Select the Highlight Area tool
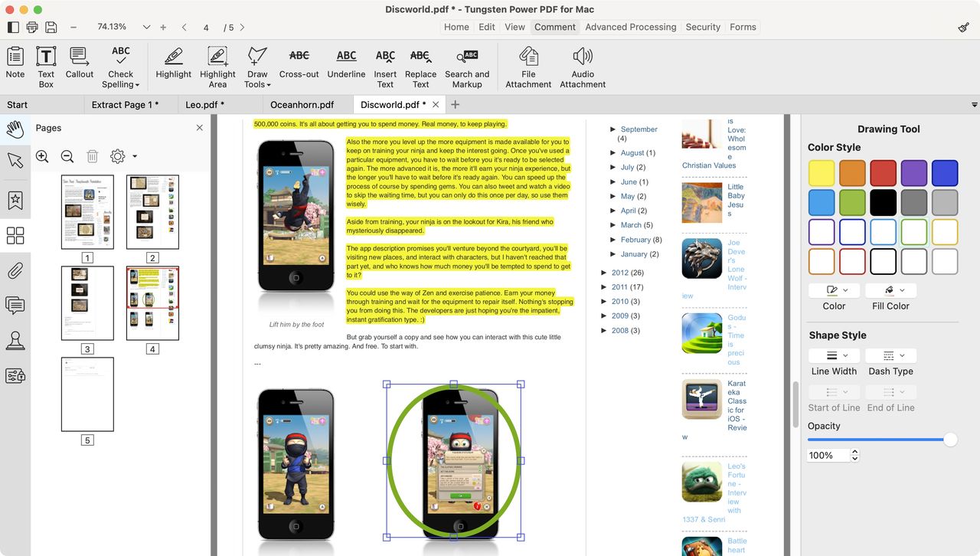The width and height of the screenshot is (980, 556). click(x=217, y=67)
